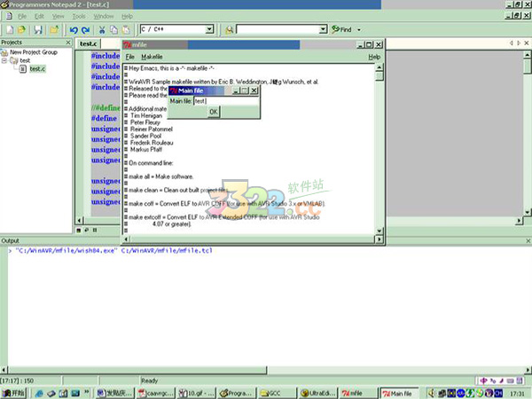Open a file using the Open icon
Viewport: 532px width, 399px height.
coord(21,30)
